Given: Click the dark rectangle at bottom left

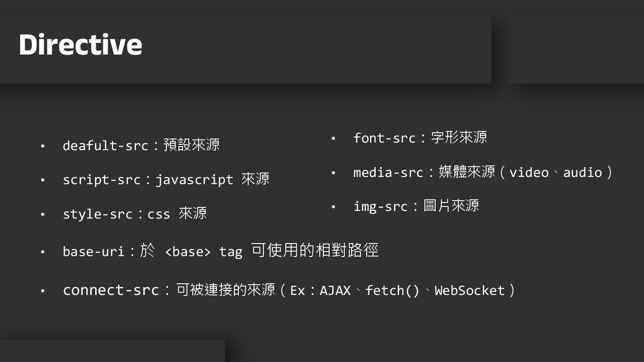Looking at the screenshot, I should tap(112, 351).
